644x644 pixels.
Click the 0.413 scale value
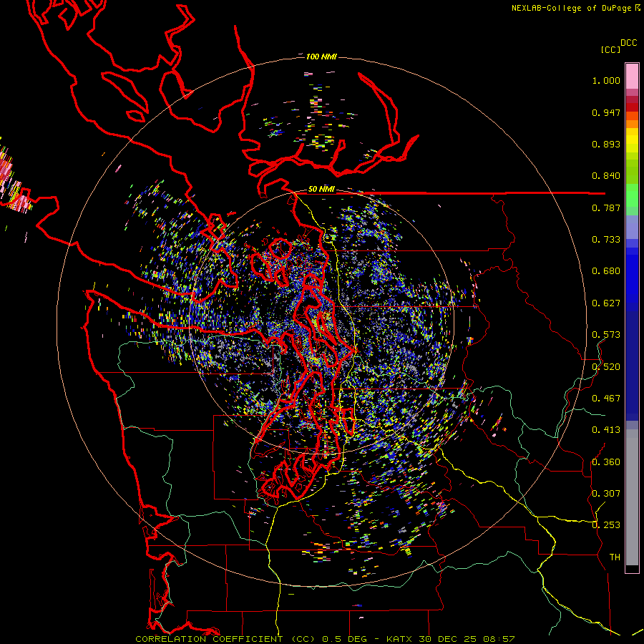[x=606, y=430]
